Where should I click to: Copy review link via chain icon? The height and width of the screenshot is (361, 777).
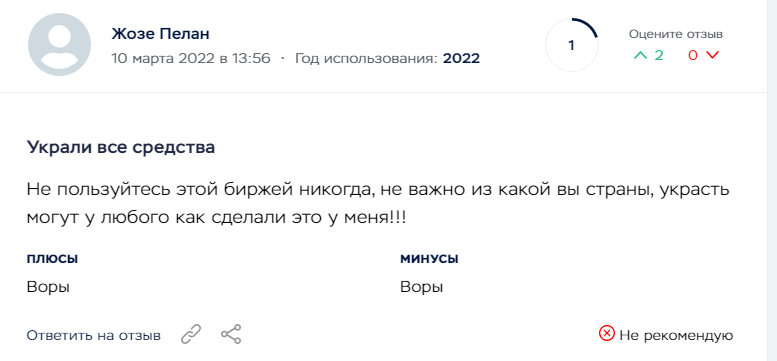(191, 334)
